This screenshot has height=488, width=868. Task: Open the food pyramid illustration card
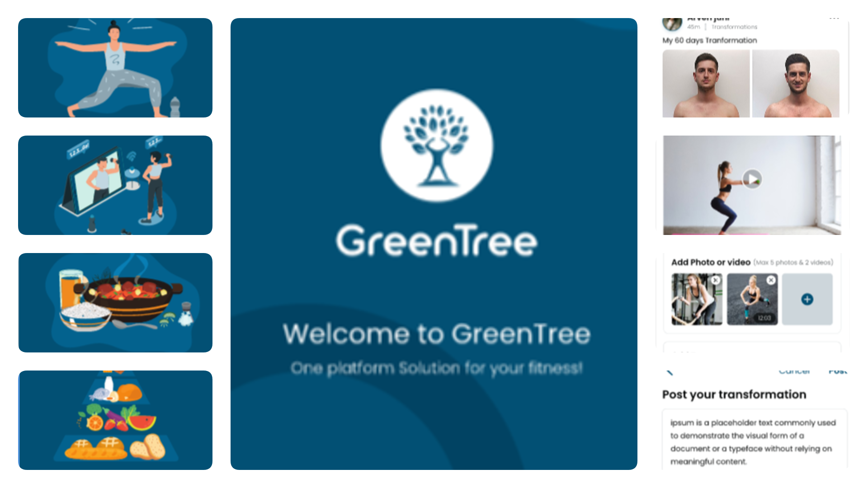pos(115,420)
